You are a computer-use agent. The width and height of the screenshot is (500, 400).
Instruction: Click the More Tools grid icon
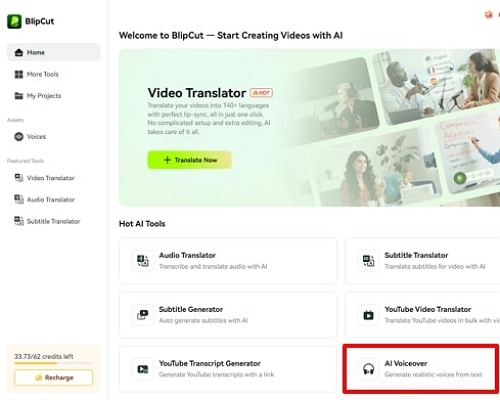coord(19,74)
